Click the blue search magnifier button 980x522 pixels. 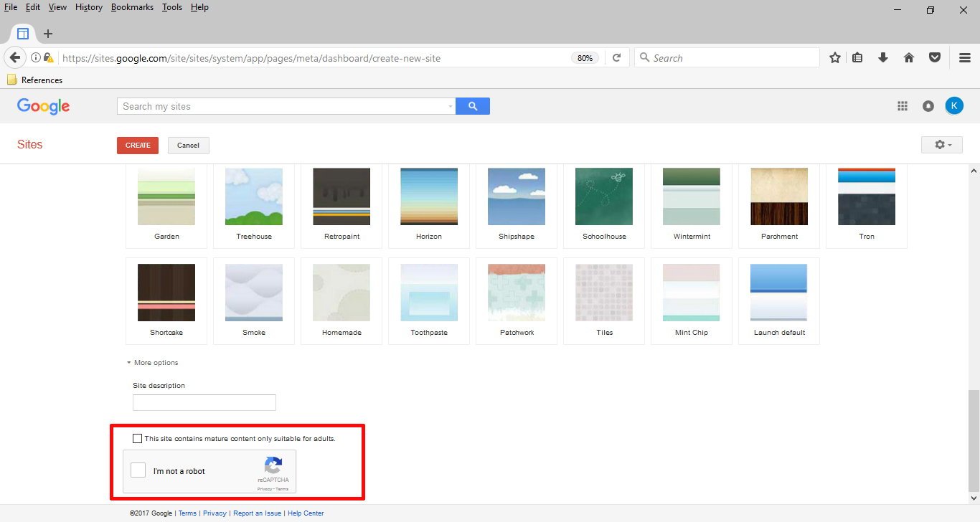click(x=473, y=106)
